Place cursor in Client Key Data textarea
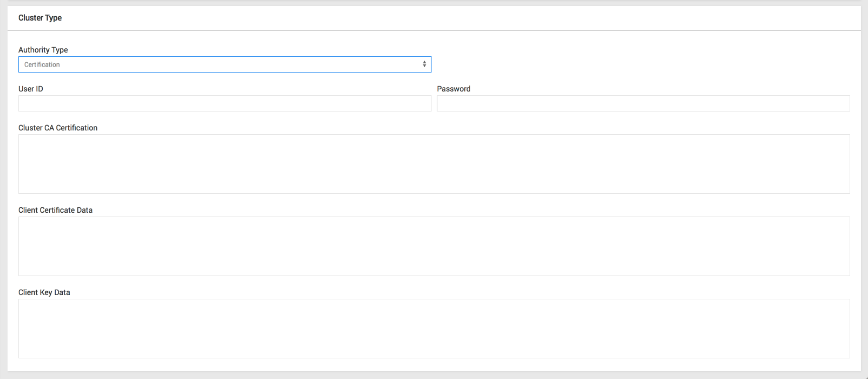 point(433,329)
